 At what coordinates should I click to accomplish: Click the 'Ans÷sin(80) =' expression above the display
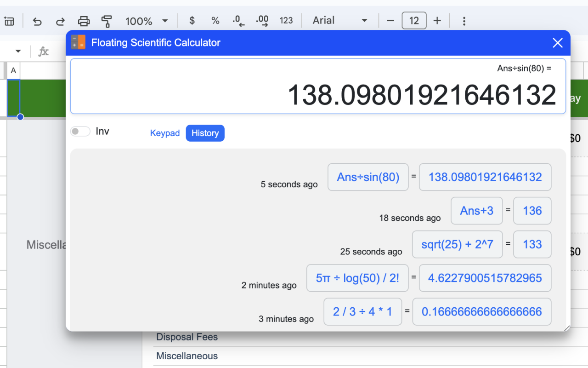point(524,69)
